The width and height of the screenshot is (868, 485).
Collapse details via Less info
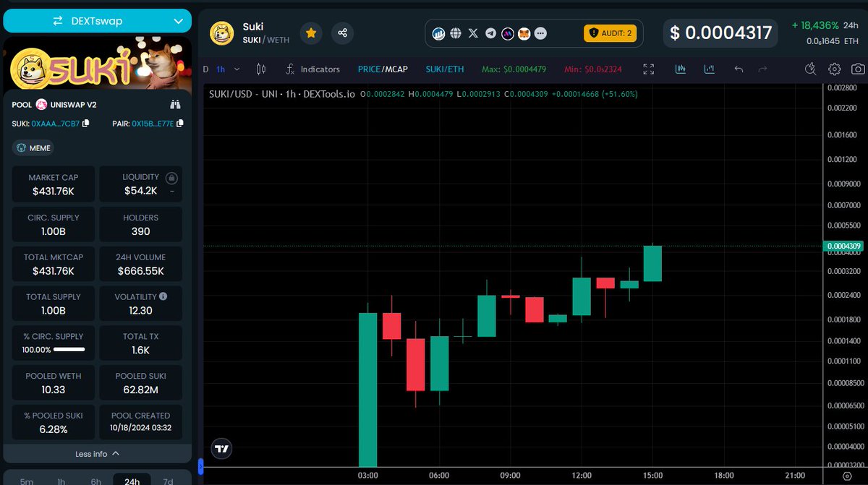97,454
